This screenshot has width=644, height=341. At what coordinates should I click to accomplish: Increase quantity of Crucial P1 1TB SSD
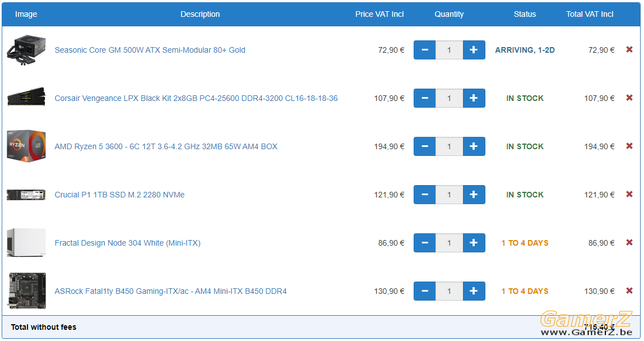(x=474, y=195)
